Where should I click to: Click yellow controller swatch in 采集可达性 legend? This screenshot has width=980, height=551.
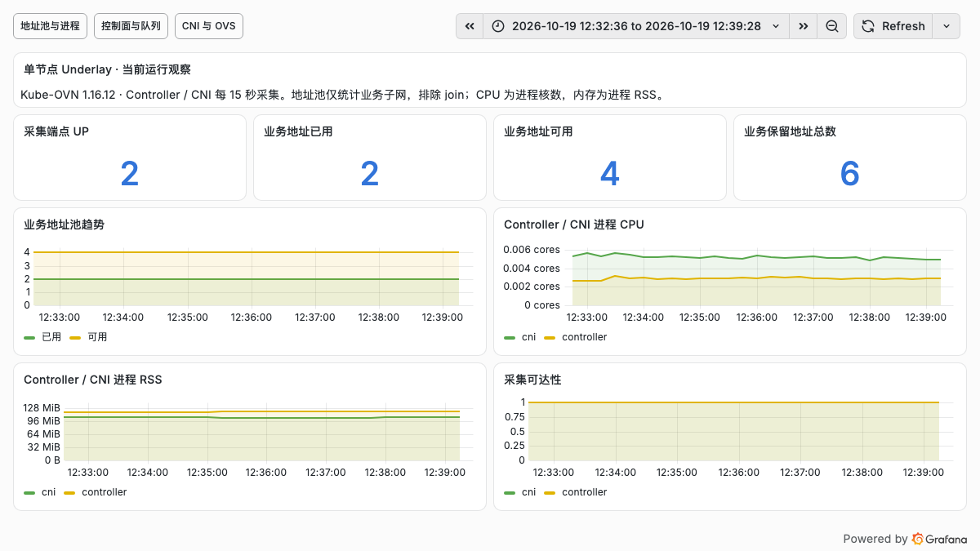550,492
